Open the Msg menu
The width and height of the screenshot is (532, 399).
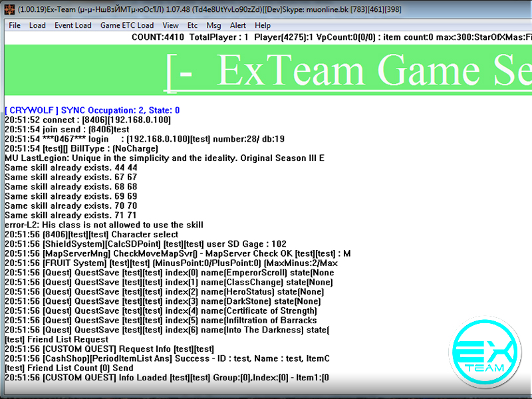point(213,25)
